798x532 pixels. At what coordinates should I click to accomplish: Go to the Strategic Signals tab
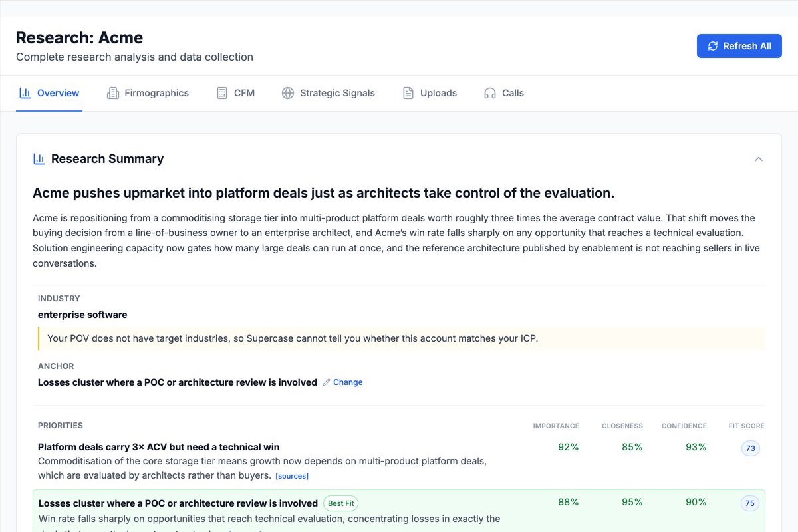(x=329, y=93)
